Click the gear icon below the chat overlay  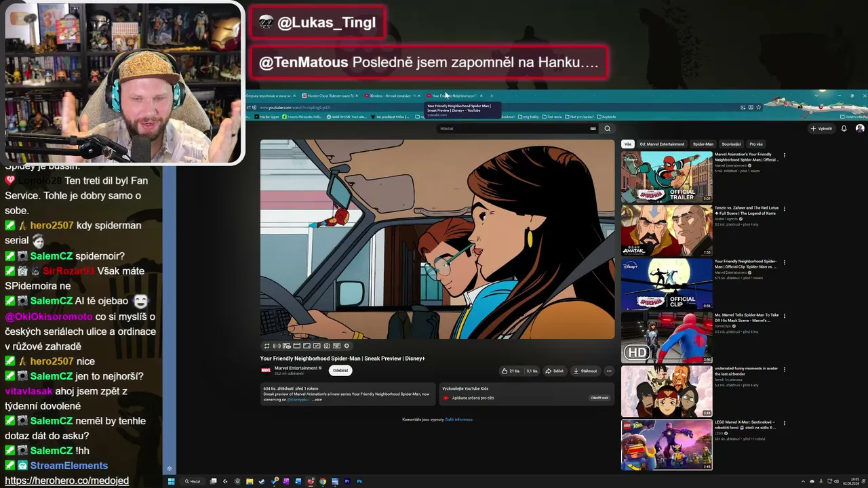pos(170,468)
